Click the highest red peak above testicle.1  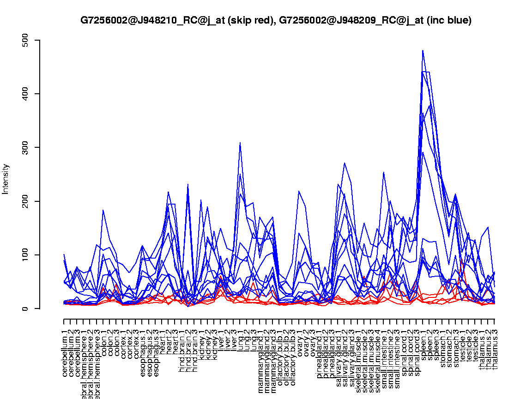(x=462, y=261)
